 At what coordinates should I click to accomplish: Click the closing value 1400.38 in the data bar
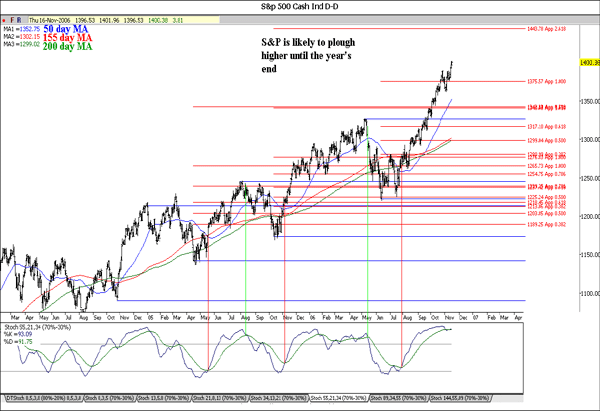click(x=159, y=20)
